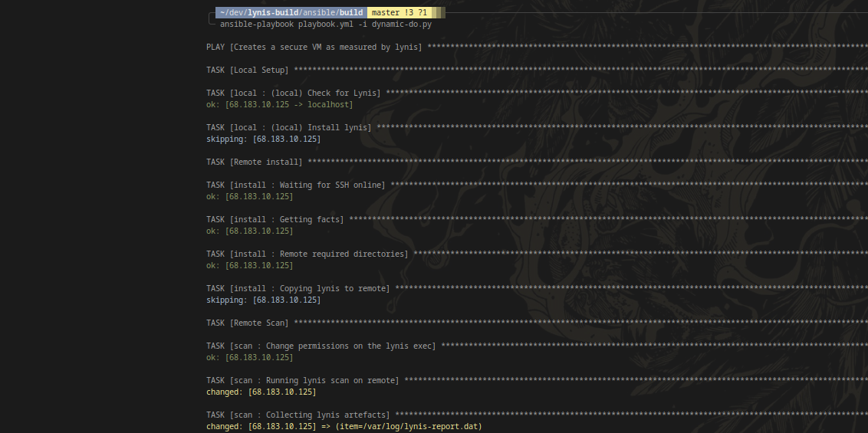Click the 'Copying lynis to remote' task line
The image size is (868, 433).
[298, 289]
